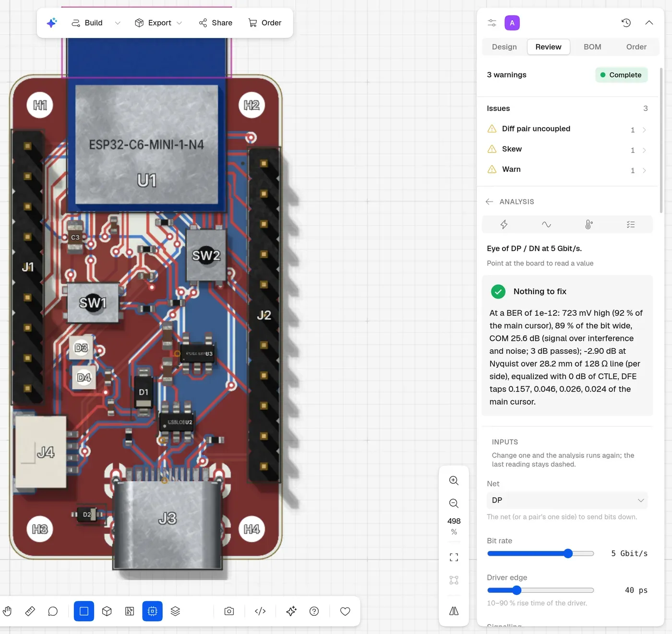Viewport: 672px width, 634px height.
Task: Expand the Build dropdown chevron
Action: click(x=118, y=23)
